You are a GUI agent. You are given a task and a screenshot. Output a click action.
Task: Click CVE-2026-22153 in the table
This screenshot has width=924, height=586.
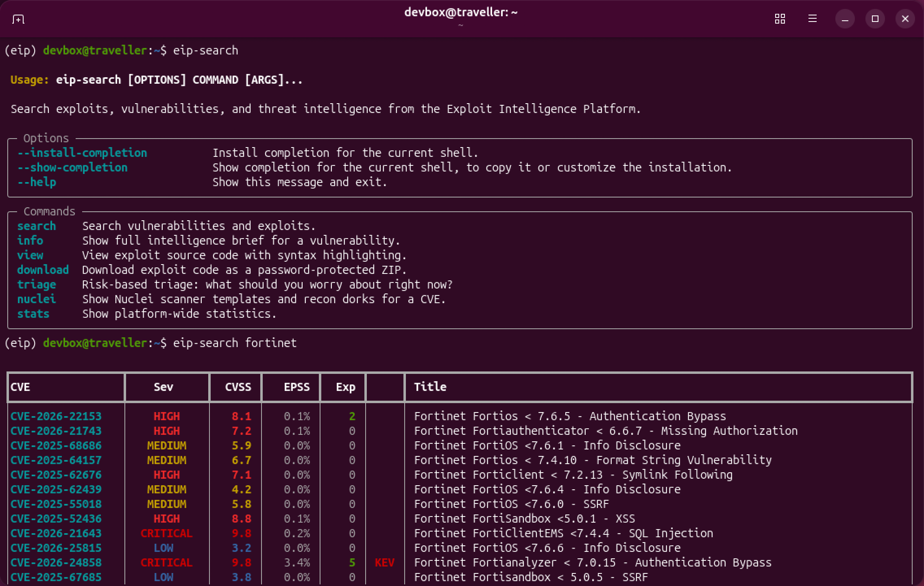pyautogui.click(x=56, y=416)
